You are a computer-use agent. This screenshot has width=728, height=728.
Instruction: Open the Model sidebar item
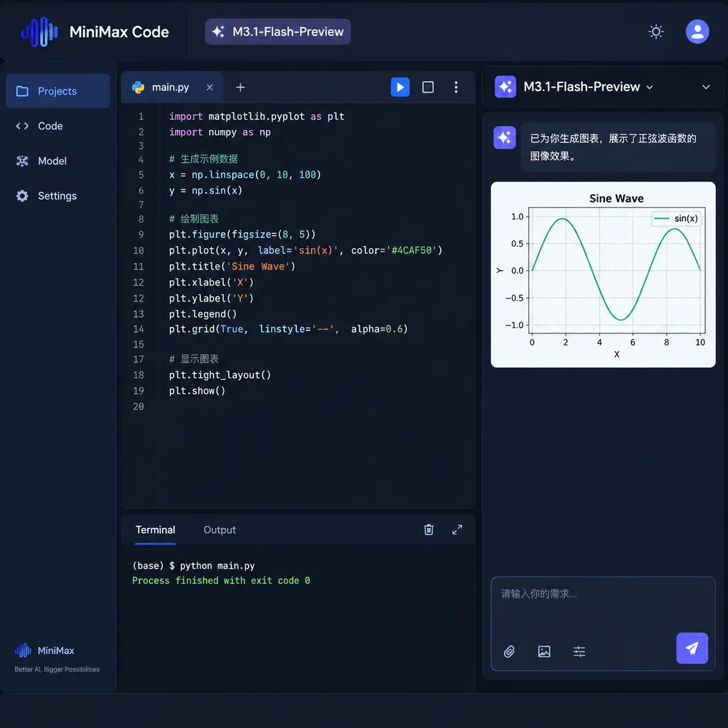click(58, 161)
